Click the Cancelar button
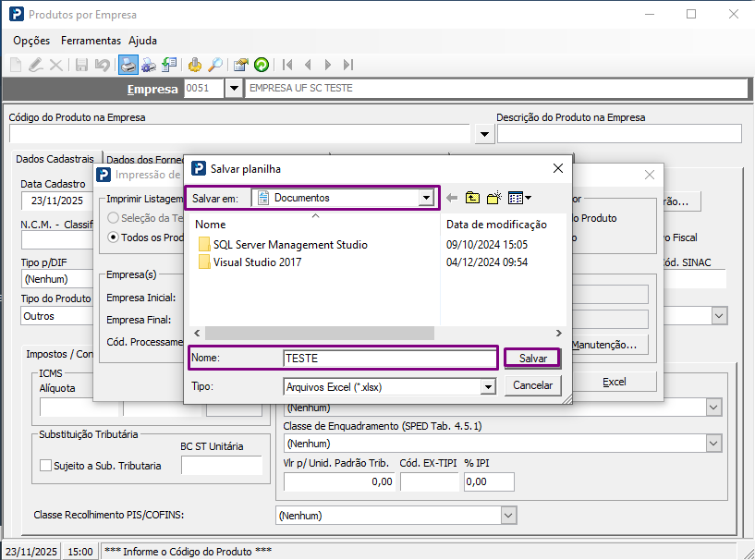 pyautogui.click(x=532, y=385)
